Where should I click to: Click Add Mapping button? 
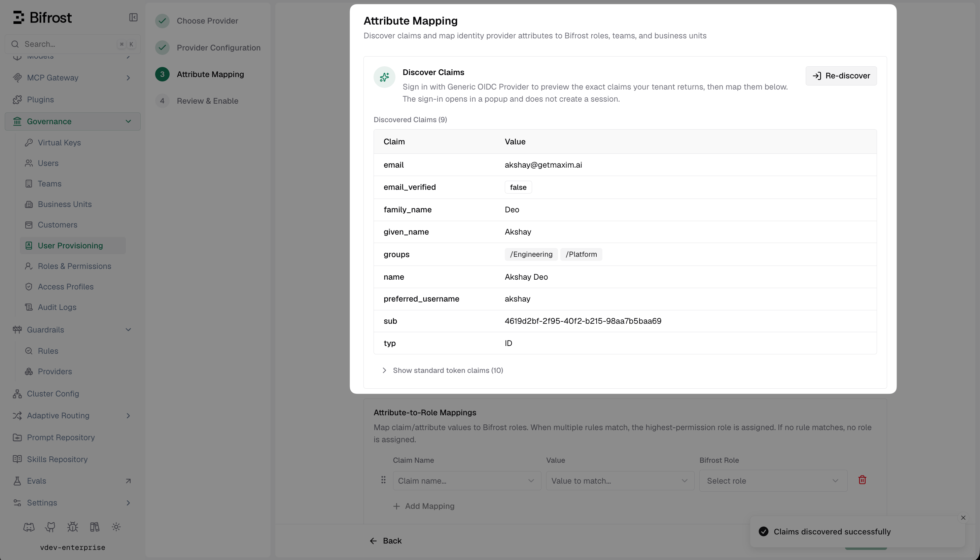click(423, 506)
